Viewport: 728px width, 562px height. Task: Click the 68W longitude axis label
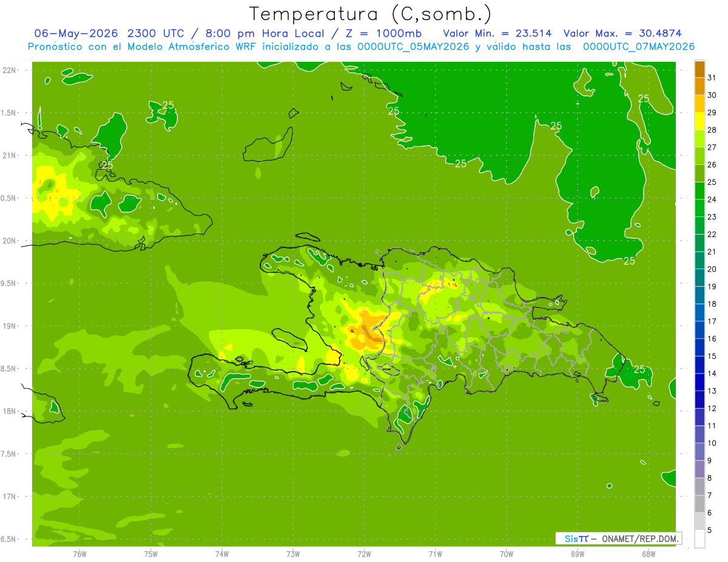tap(648, 554)
